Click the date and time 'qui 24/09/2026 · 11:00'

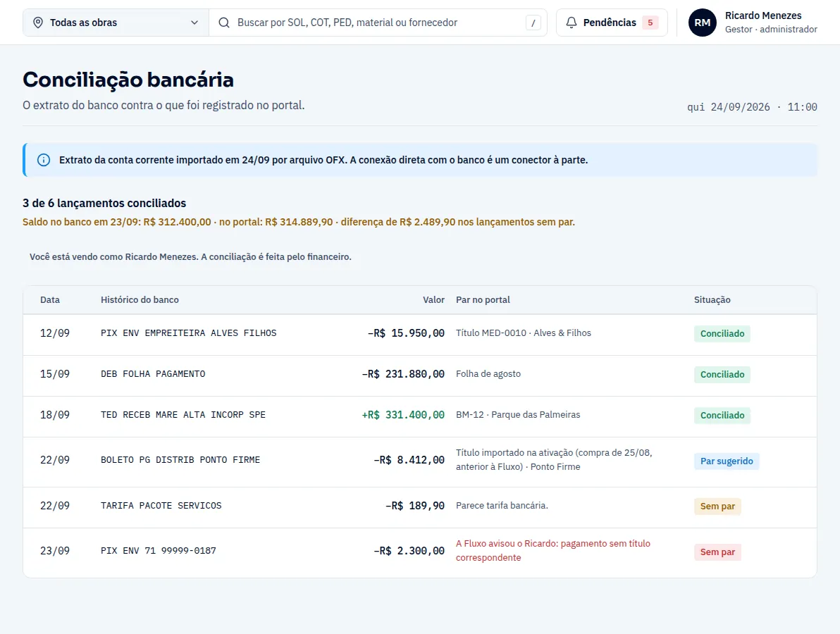(x=752, y=107)
